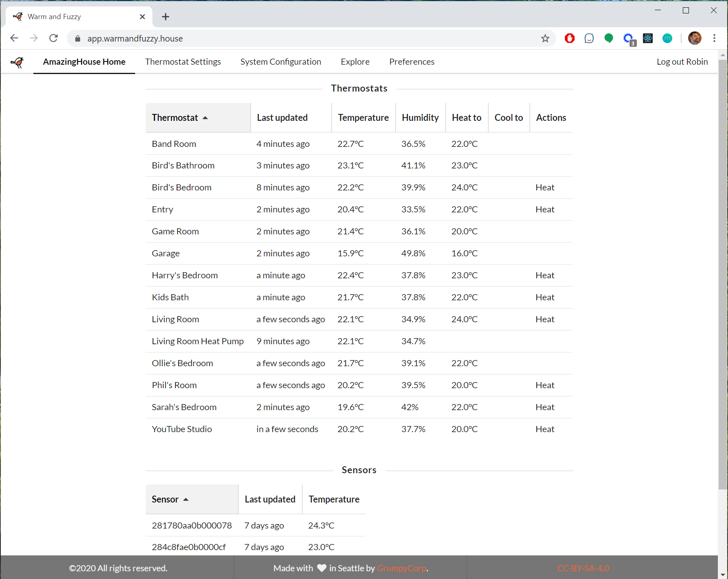The width and height of the screenshot is (728, 579).
Task: Open the red ad blocker extension
Action: (x=569, y=39)
